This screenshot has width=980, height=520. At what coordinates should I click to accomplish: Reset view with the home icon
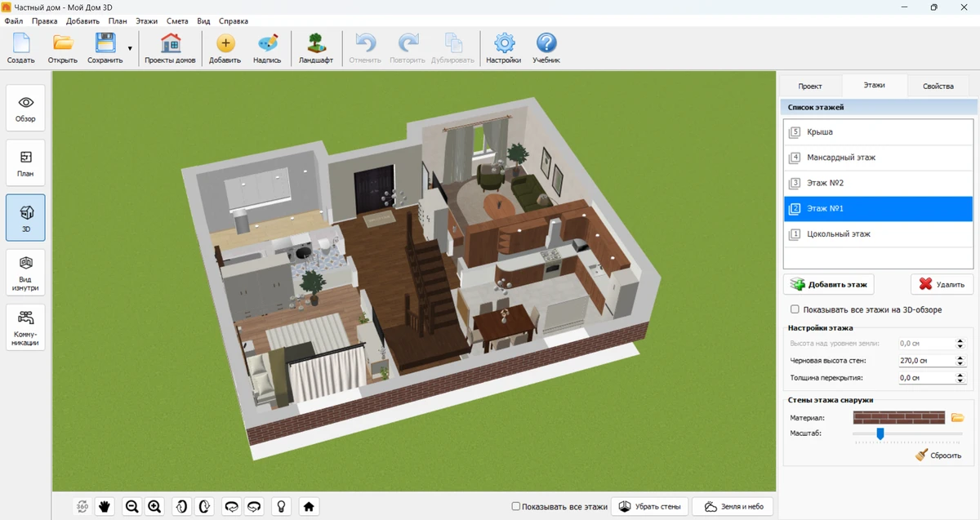tap(309, 507)
